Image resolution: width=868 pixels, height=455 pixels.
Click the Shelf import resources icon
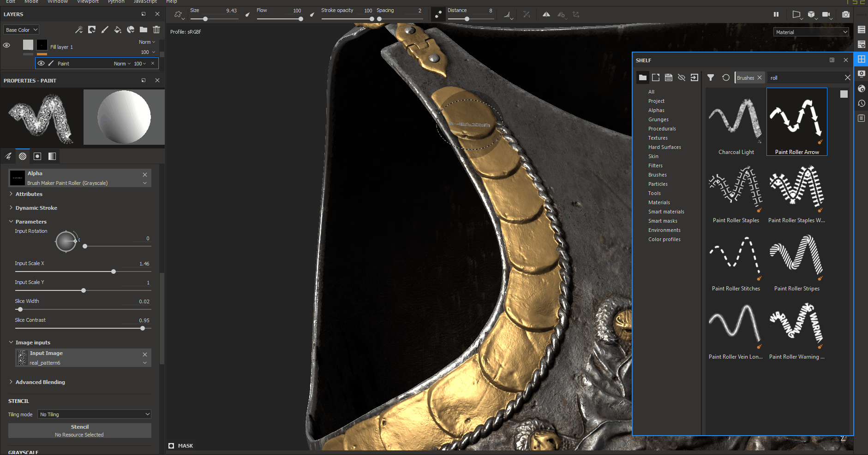(694, 77)
